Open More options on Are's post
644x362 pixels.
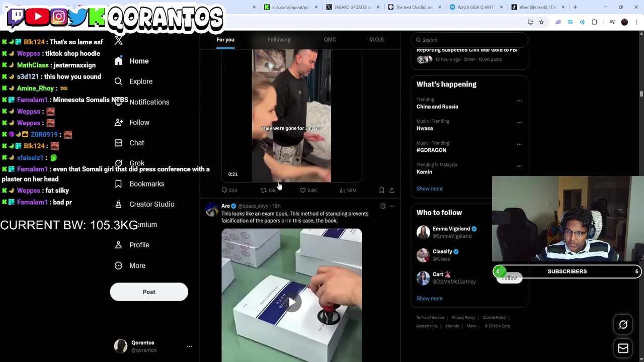coord(392,206)
